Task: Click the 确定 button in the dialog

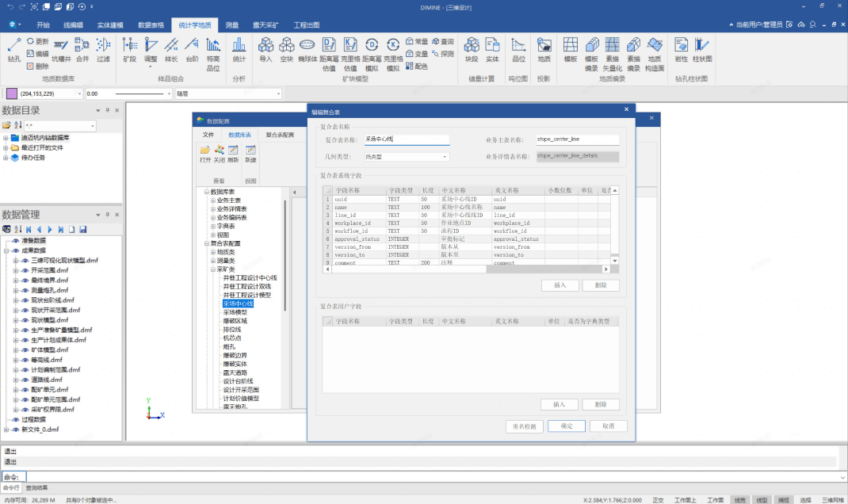Action: pyautogui.click(x=566, y=426)
